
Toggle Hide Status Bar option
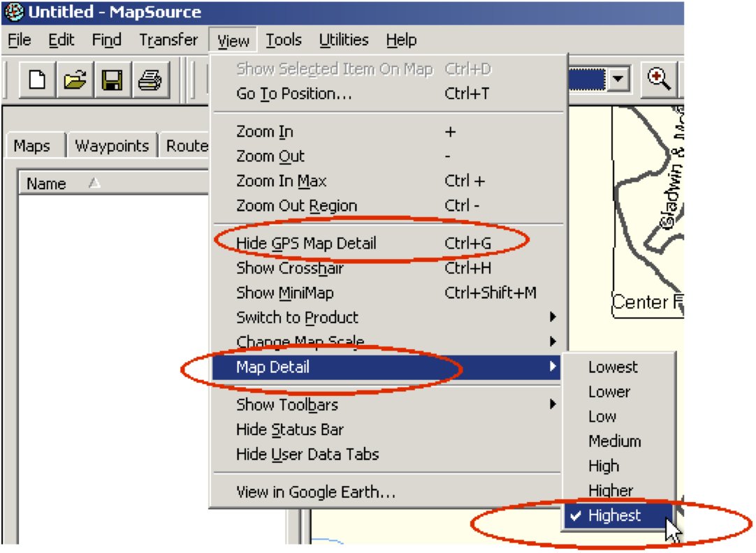(388, 429)
